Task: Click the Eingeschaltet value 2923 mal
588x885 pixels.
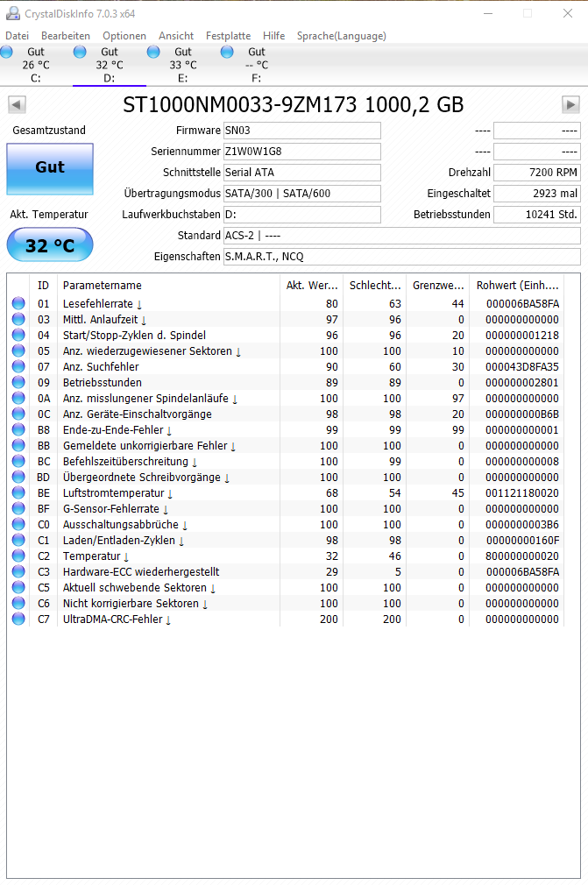Action: [x=536, y=193]
